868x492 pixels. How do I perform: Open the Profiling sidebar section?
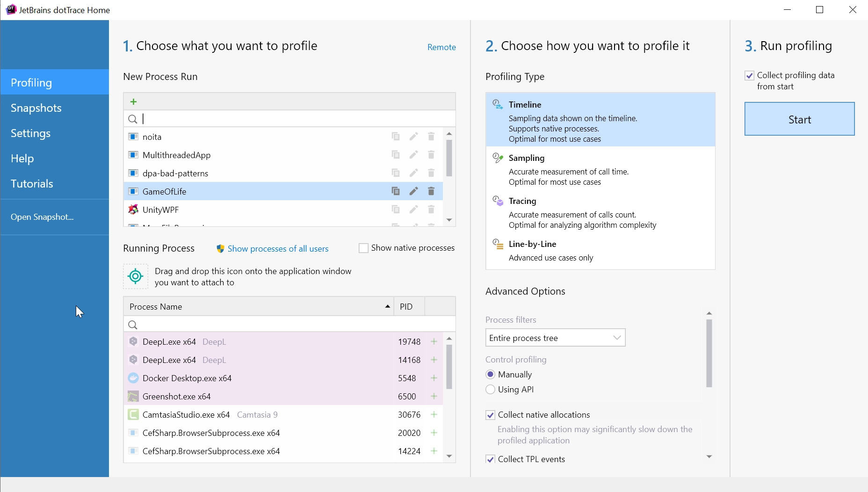[55, 82]
